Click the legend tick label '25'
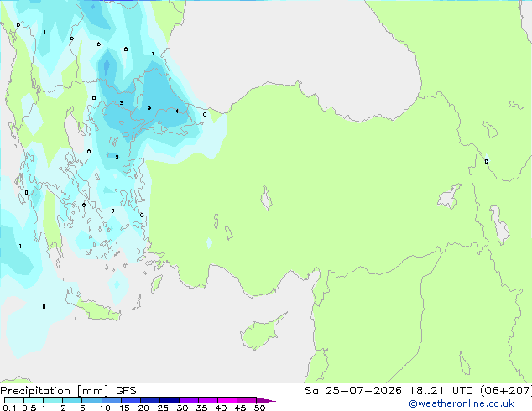The image size is (532, 411). pyautogui.click(x=163, y=408)
